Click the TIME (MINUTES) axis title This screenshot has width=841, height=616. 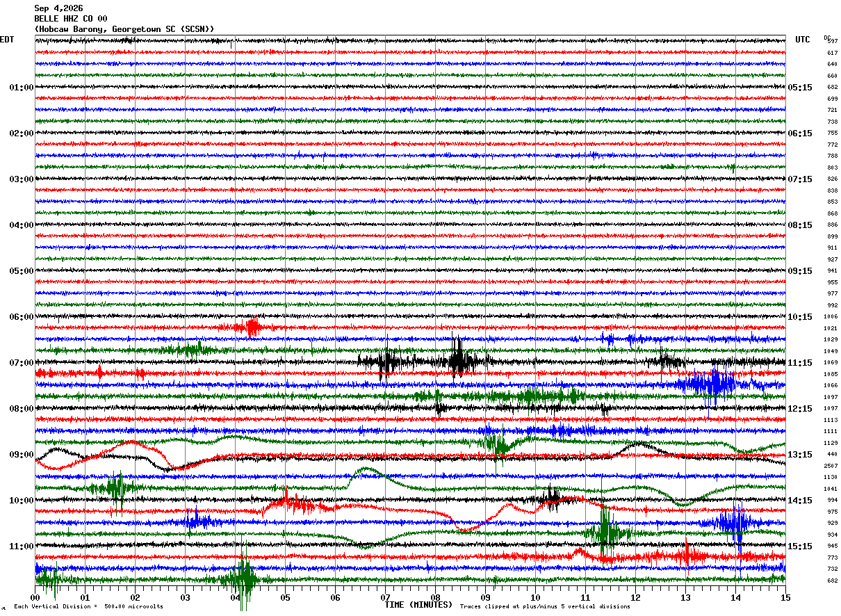pos(418,605)
